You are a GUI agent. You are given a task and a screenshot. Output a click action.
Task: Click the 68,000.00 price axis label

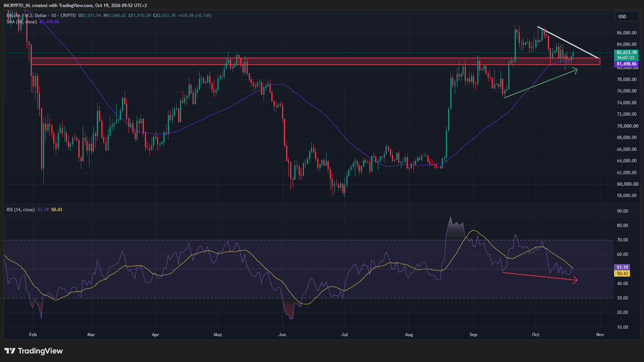(x=627, y=138)
